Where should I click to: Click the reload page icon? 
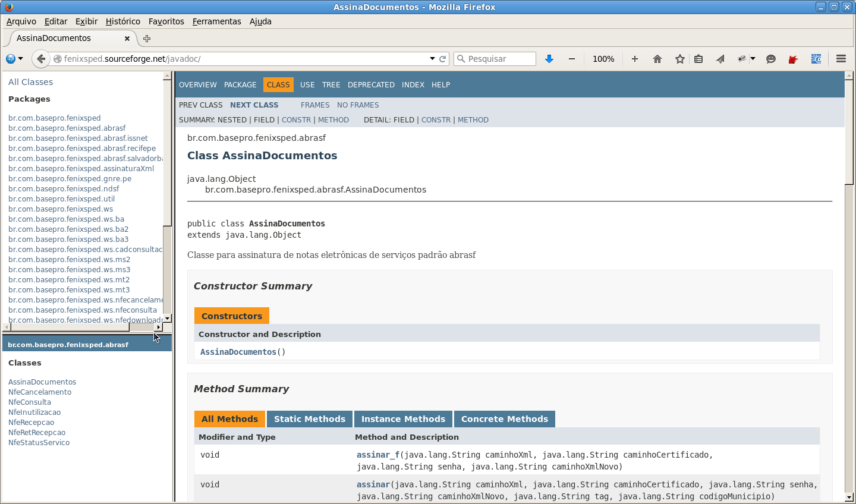click(443, 59)
